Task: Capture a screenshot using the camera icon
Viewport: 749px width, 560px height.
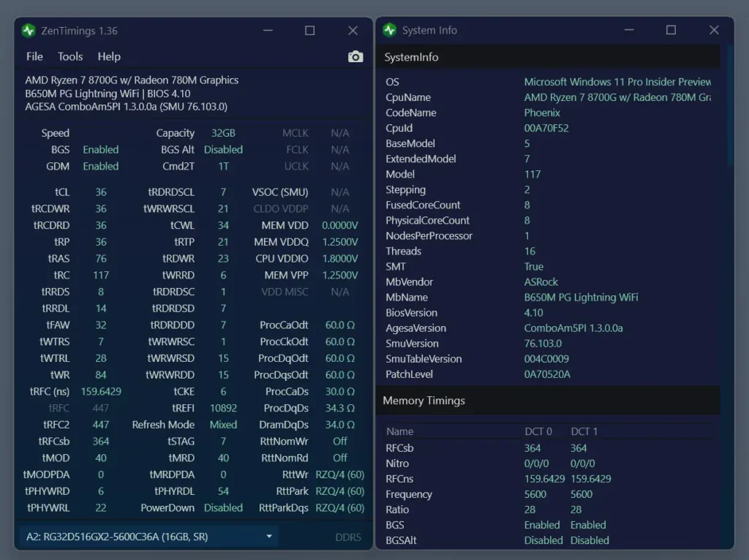Action: [355, 56]
